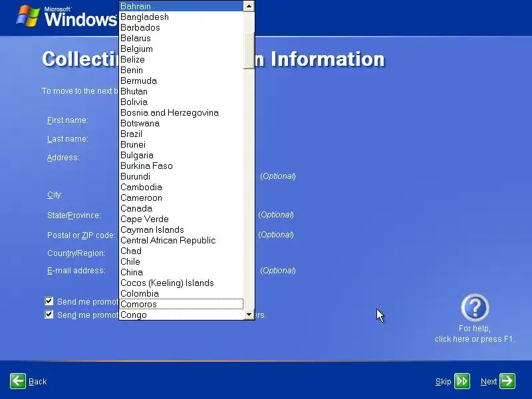Select Congo at the list bottom
This screenshot has height=399, width=532.
click(181, 315)
